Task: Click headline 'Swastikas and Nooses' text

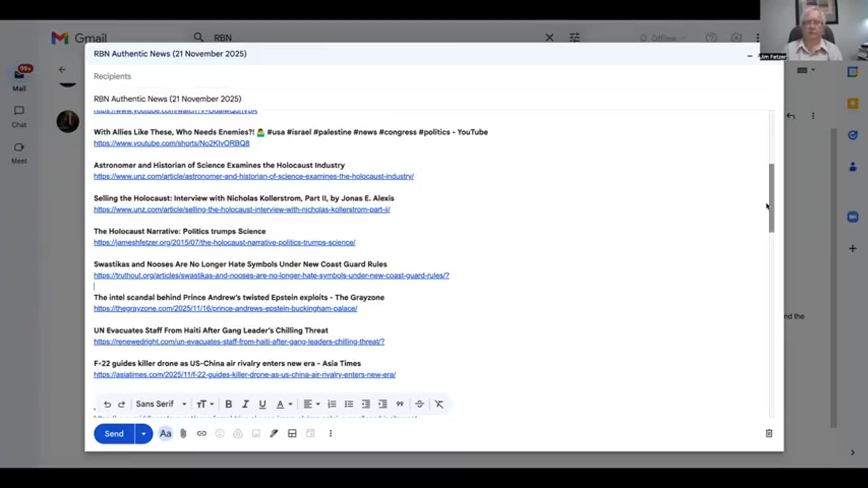Action: point(240,264)
